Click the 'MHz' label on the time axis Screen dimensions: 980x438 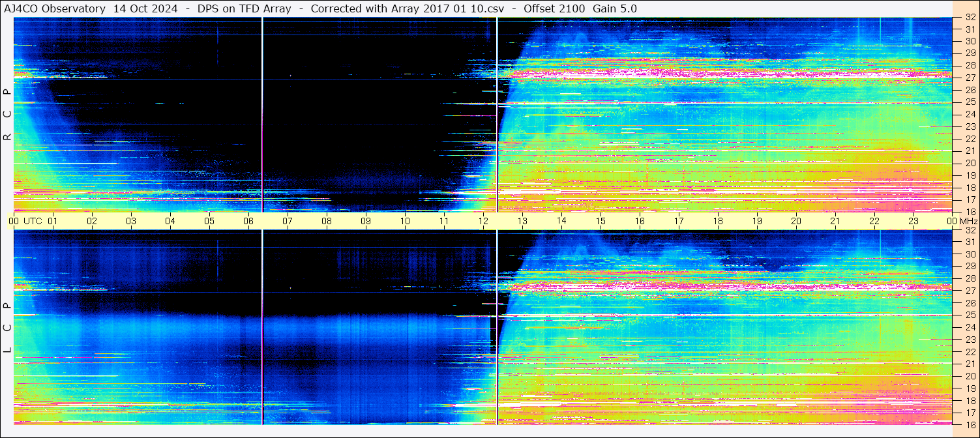pyautogui.click(x=969, y=221)
